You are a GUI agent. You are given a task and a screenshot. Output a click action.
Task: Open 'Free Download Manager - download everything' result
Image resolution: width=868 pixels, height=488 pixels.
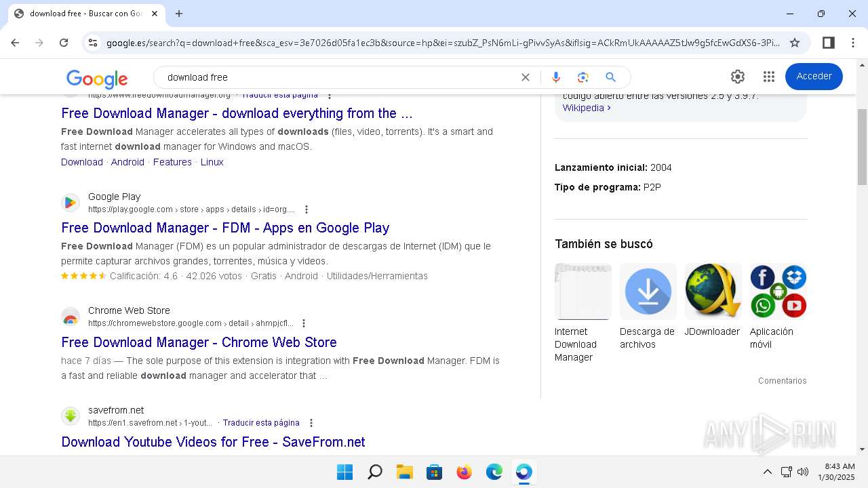click(x=237, y=113)
